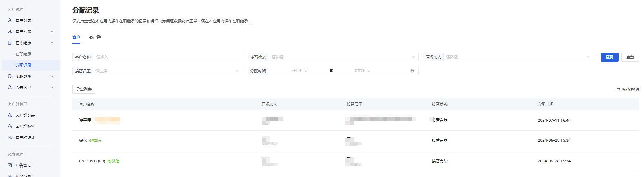Open the 原添加人 dropdown
The width and height of the screenshot is (644, 177).
tap(518, 57)
